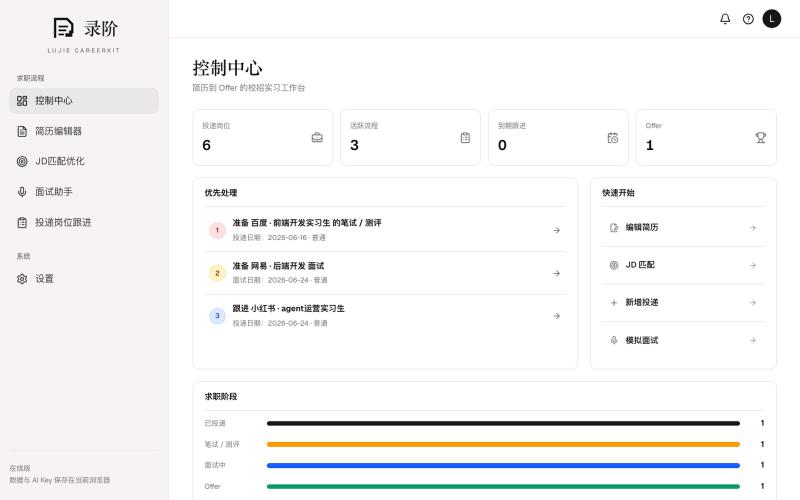Open 简历编辑器 from the sidebar
Image resolution: width=800 pixels, height=500 pixels.
pos(84,131)
